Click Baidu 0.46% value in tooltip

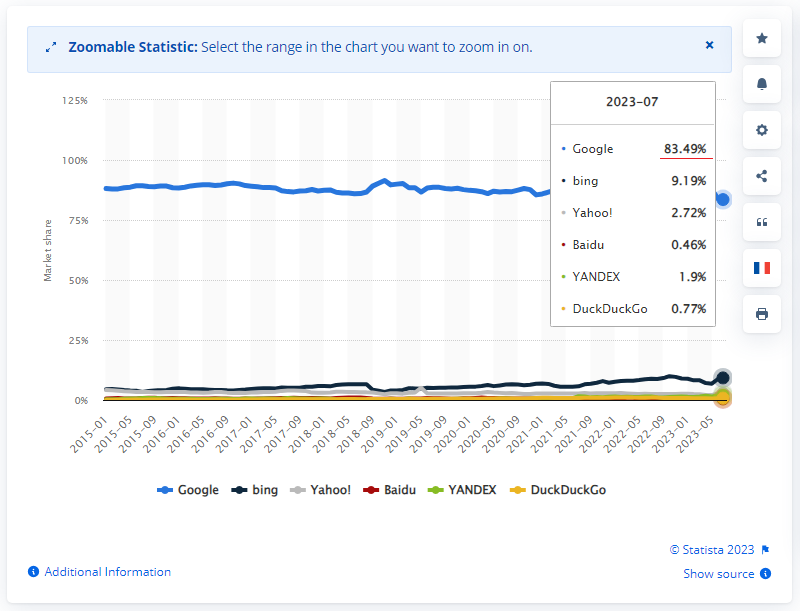[x=688, y=245]
